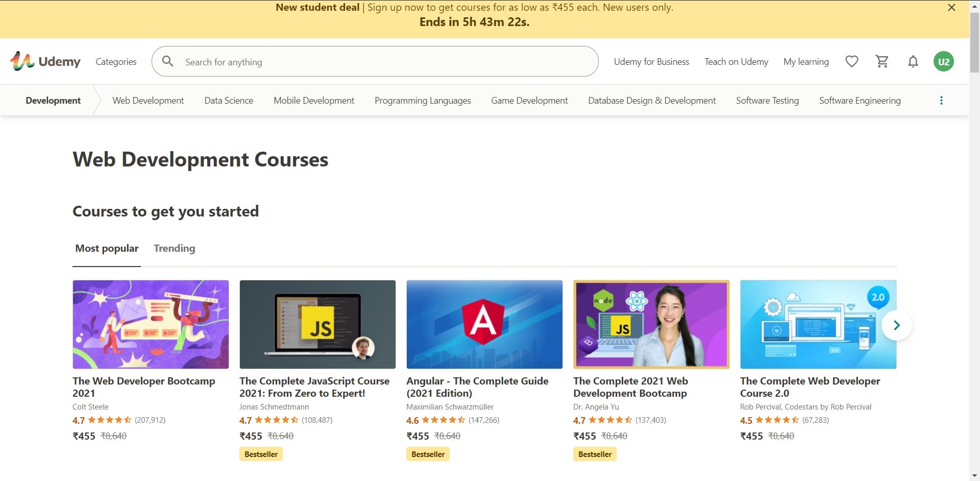Image resolution: width=980 pixels, height=481 pixels.
Task: Select Programming Languages subcategory
Action: tap(423, 101)
